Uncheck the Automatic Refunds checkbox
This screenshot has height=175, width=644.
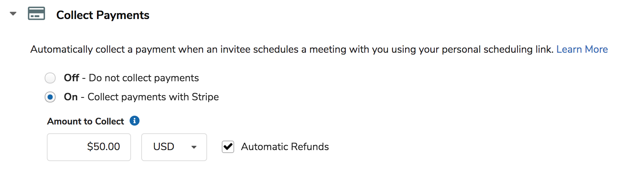click(228, 147)
